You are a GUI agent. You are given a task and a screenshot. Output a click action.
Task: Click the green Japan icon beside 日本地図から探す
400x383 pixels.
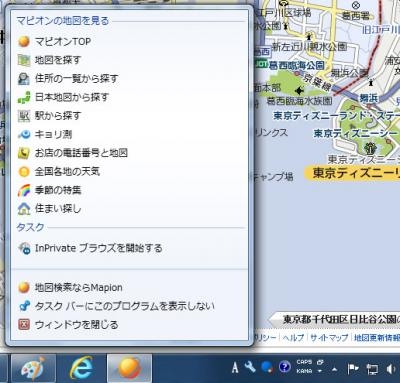[24, 97]
